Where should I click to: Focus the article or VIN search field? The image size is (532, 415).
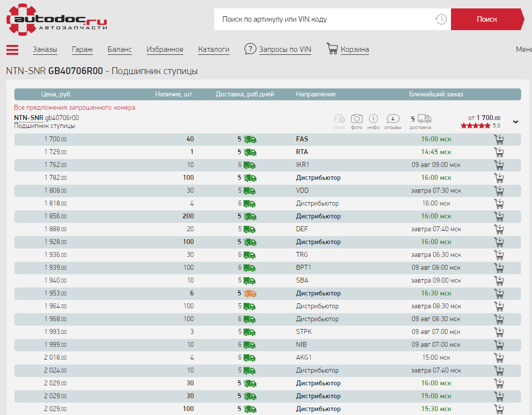pos(324,19)
